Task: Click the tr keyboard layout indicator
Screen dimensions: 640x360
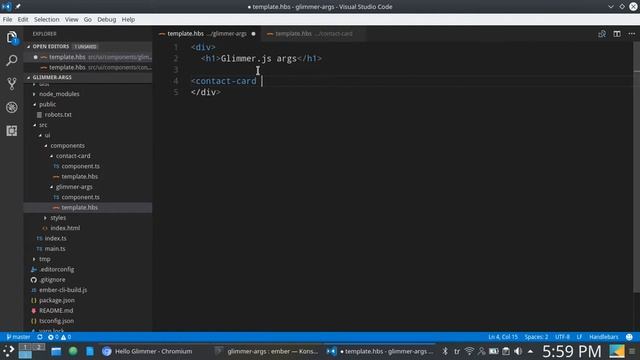Action: pyautogui.click(x=457, y=351)
